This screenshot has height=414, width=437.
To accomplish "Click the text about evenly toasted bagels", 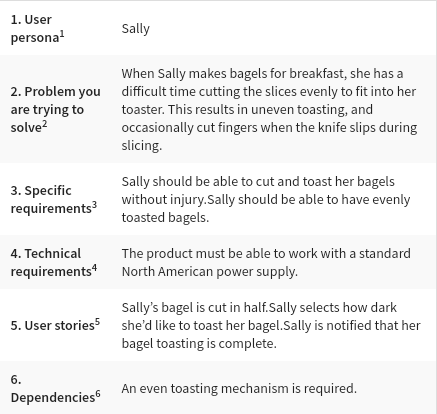I will click(x=266, y=208).
